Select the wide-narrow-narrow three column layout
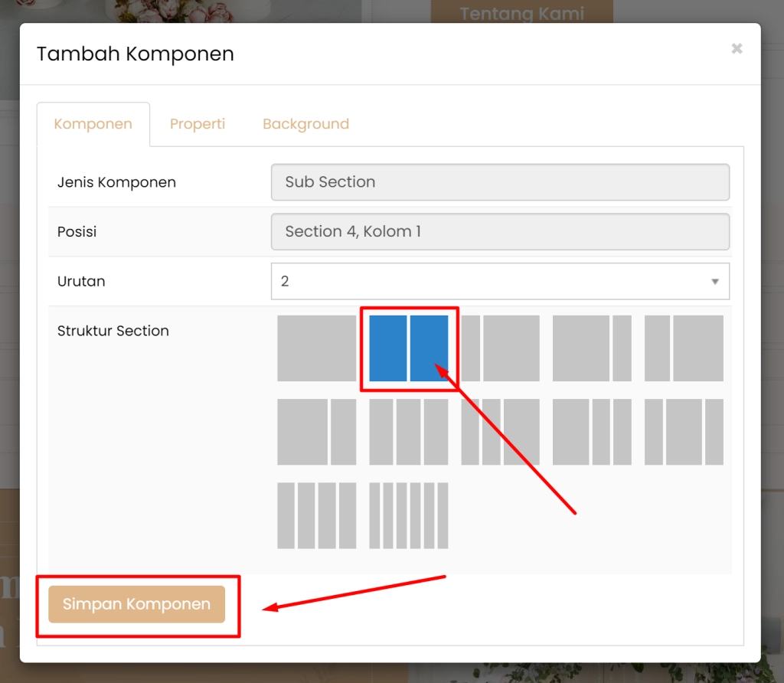The width and height of the screenshot is (784, 683). click(x=592, y=432)
